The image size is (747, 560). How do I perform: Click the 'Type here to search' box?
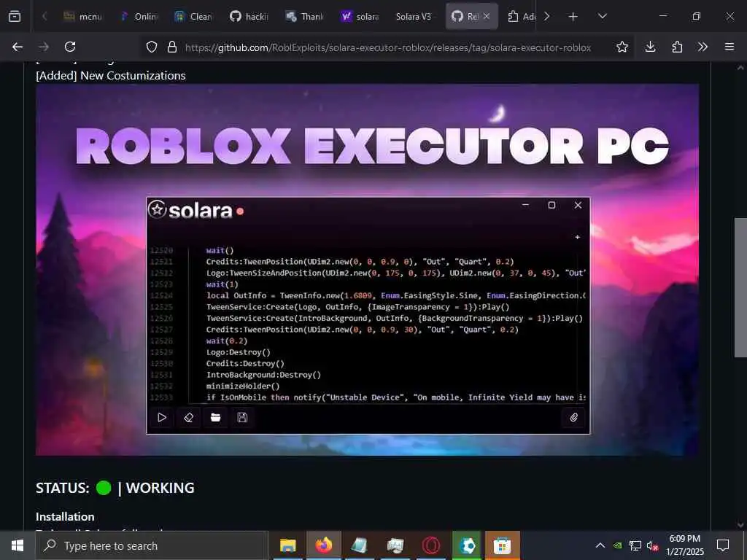152,545
